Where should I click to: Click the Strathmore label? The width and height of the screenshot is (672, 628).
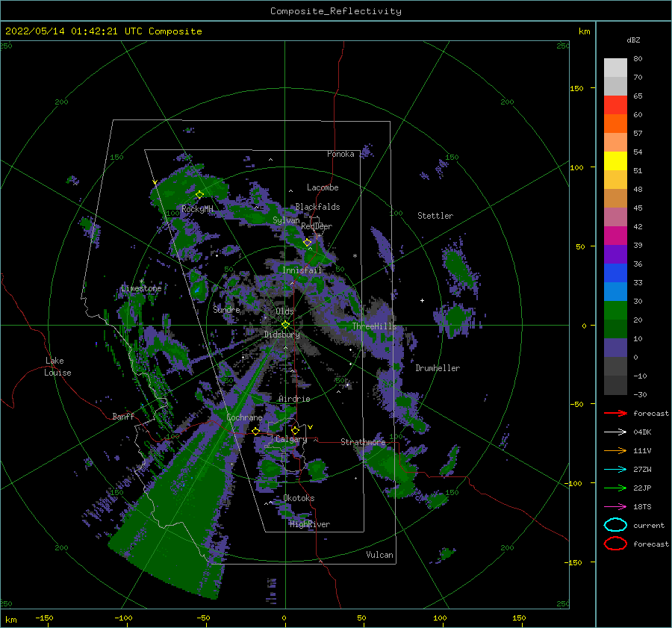(x=363, y=442)
